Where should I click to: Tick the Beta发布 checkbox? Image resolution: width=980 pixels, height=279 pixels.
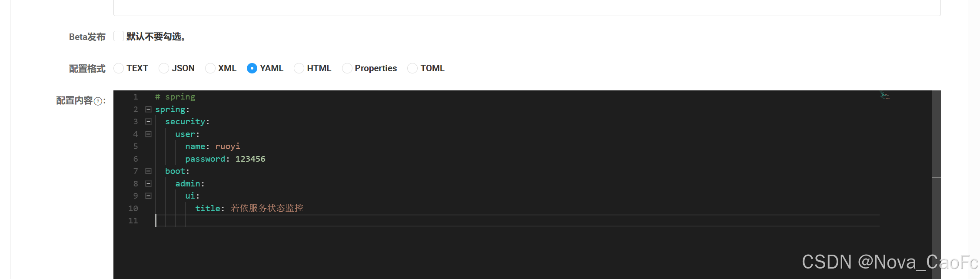(119, 36)
